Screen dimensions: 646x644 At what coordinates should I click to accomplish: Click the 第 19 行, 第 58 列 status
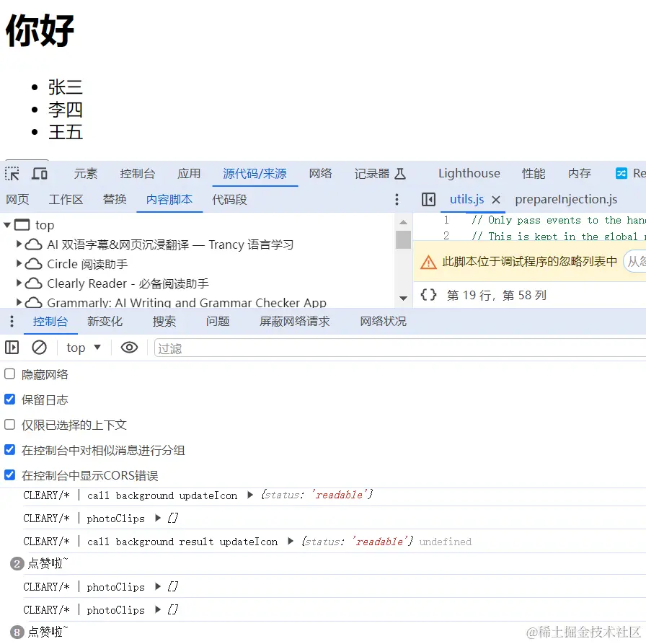pos(497,295)
